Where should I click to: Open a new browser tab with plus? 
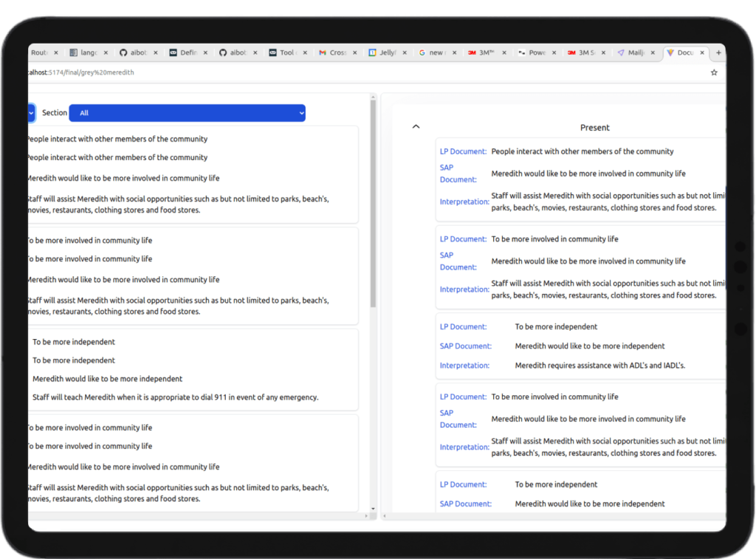click(x=718, y=52)
